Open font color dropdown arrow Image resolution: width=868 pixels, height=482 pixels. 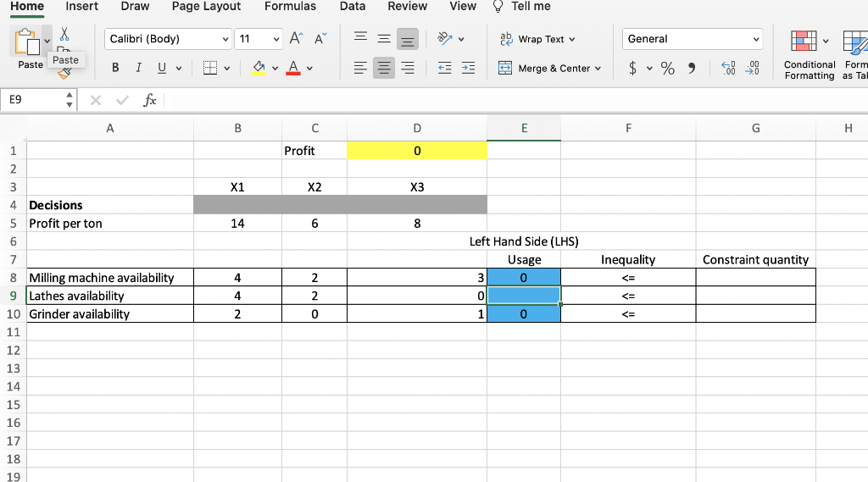coord(309,69)
